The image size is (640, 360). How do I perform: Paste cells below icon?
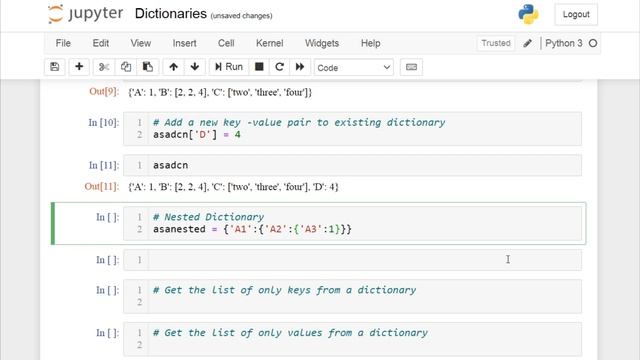pyautogui.click(x=148, y=67)
